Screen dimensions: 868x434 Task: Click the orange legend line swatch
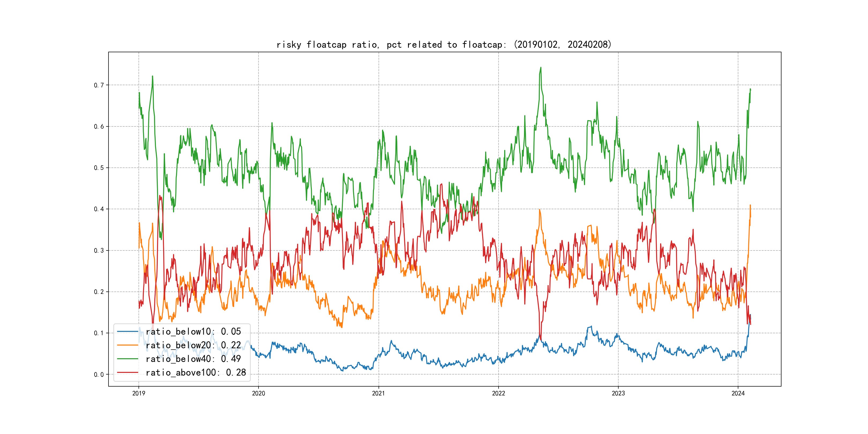(127, 345)
